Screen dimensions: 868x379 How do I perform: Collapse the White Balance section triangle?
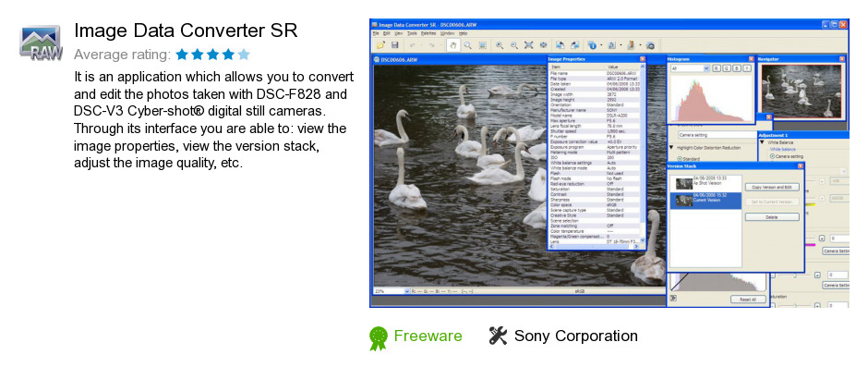point(762,141)
